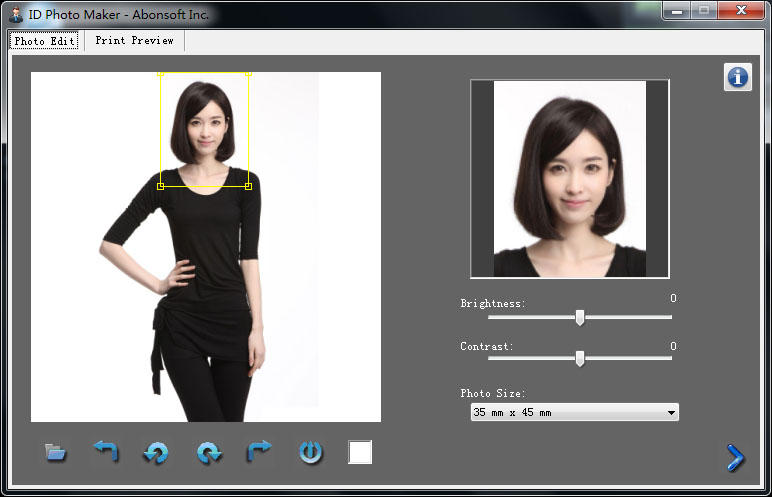Click the Brightness slider handle

pos(580,318)
